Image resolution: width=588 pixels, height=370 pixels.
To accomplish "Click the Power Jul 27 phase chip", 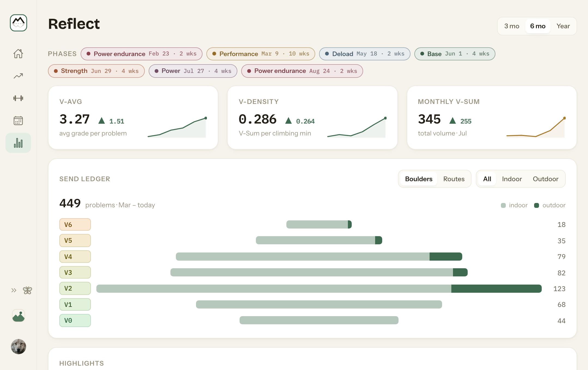I will (193, 71).
